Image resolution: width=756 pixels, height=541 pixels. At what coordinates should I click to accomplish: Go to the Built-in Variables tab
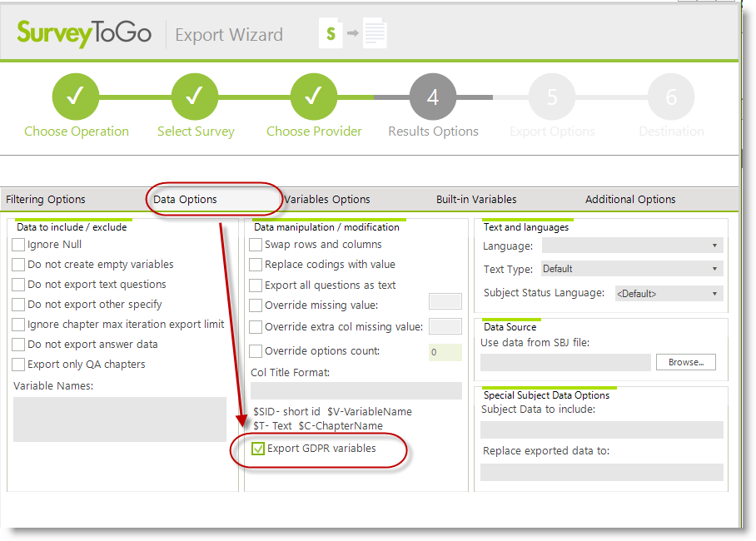coord(476,199)
